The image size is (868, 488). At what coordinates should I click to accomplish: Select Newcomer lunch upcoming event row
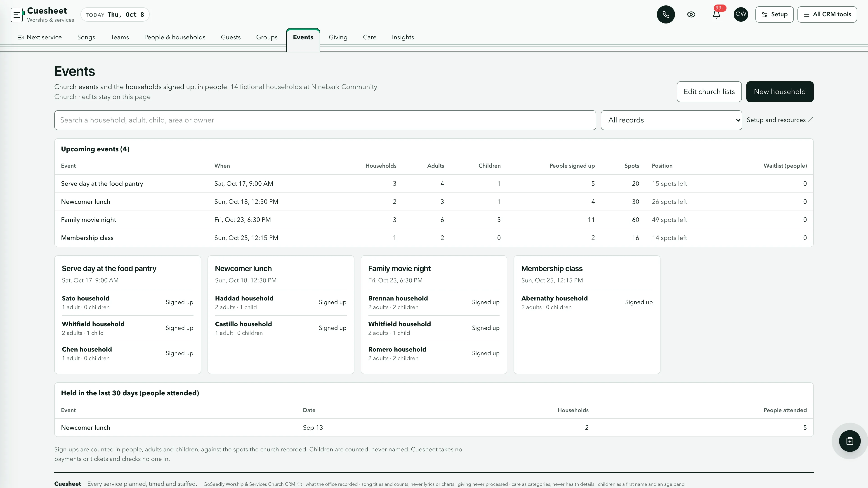(x=434, y=202)
